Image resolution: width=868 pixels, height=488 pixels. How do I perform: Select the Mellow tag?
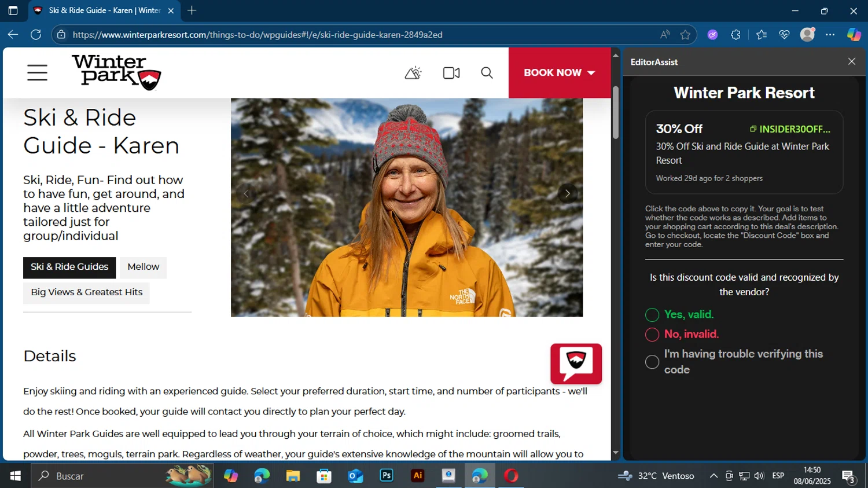[143, 267]
